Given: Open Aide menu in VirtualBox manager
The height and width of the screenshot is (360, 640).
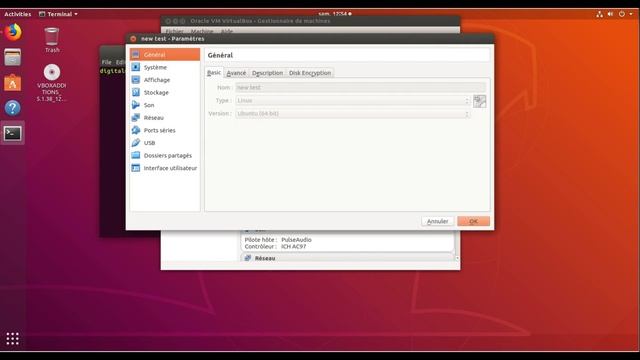Looking at the screenshot, I should (227, 31).
